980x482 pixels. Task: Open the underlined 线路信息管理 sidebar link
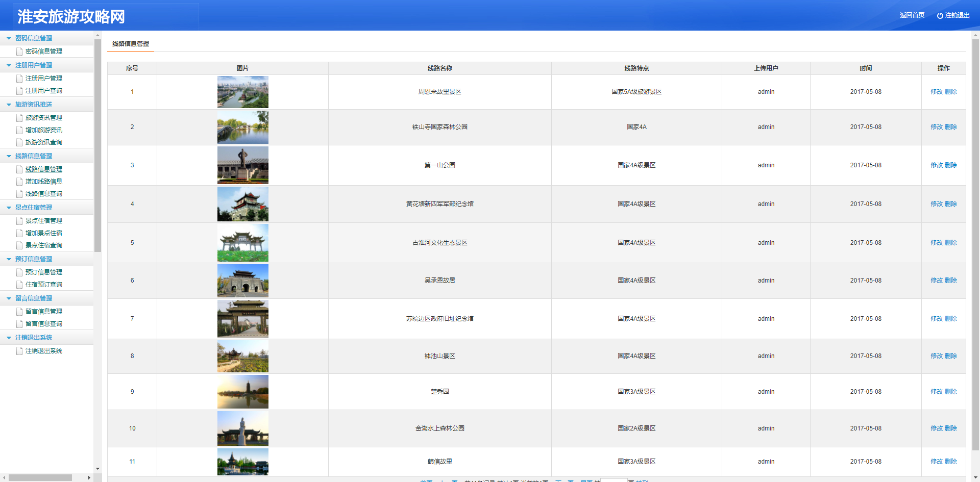pos(44,169)
